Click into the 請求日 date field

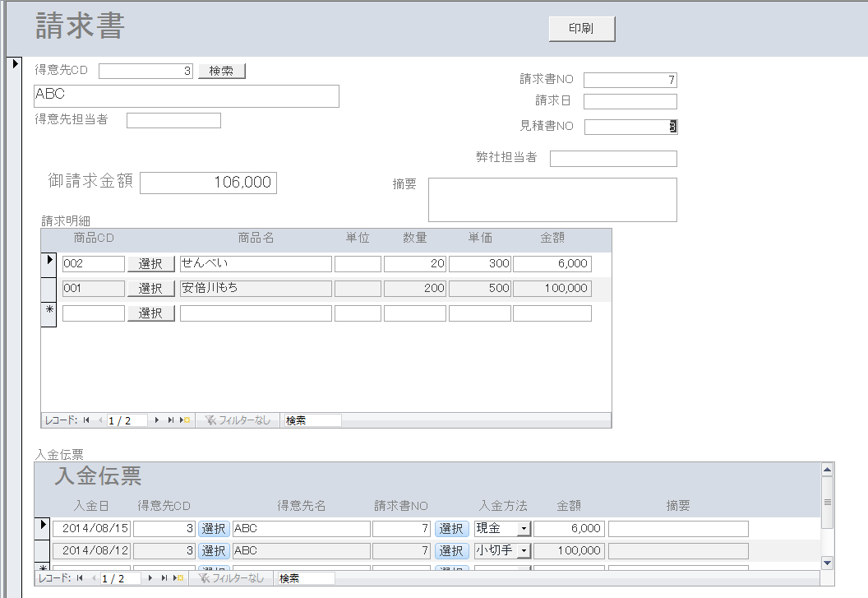click(x=630, y=101)
